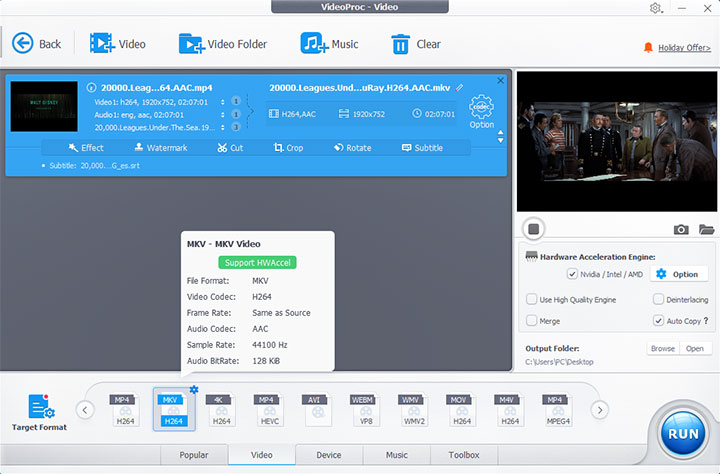This screenshot has height=474, width=720.
Task: Select the MP4 H264 format
Action: (125, 410)
